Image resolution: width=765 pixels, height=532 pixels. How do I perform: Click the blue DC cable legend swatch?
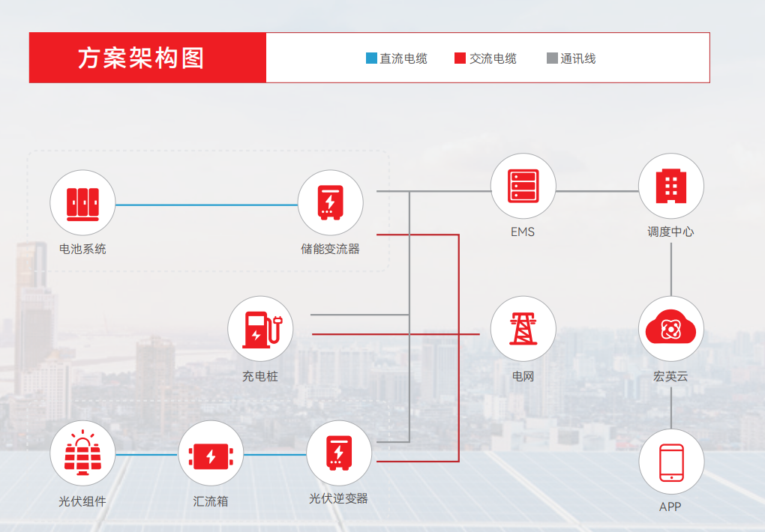[371, 58]
